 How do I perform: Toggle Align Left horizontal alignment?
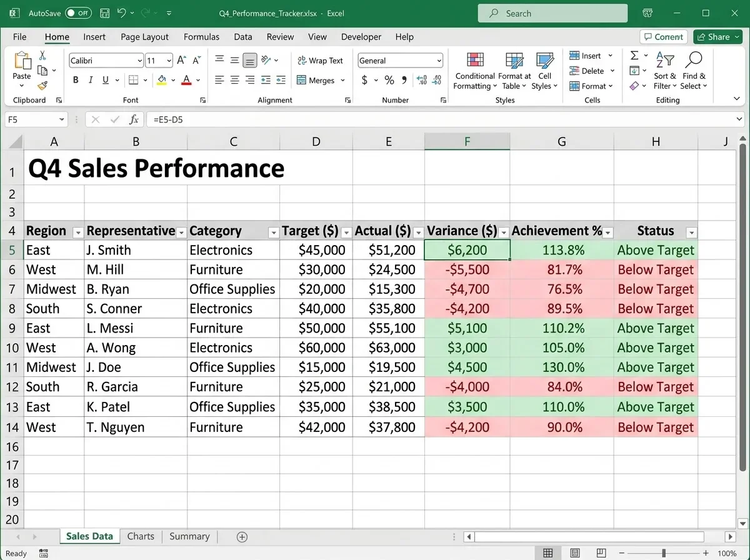point(219,80)
